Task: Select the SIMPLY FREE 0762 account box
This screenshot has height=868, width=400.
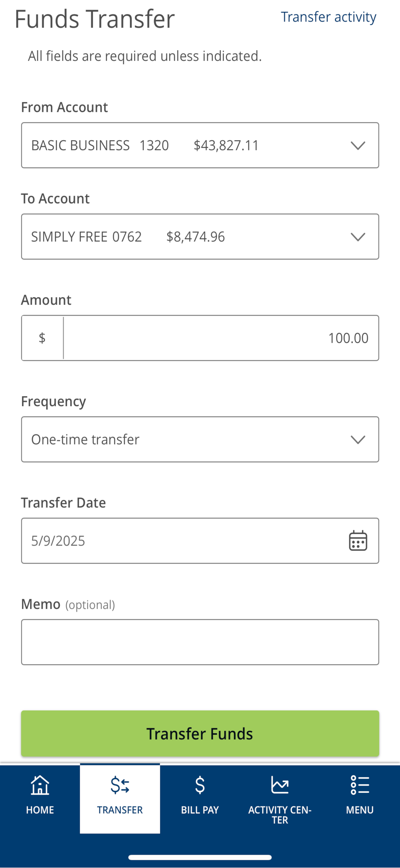Action: [200, 237]
